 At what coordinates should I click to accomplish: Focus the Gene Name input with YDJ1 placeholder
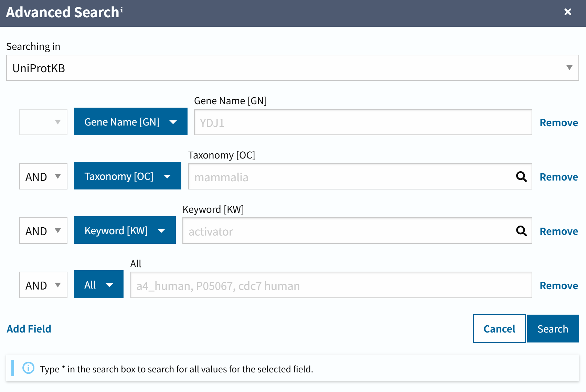point(363,122)
